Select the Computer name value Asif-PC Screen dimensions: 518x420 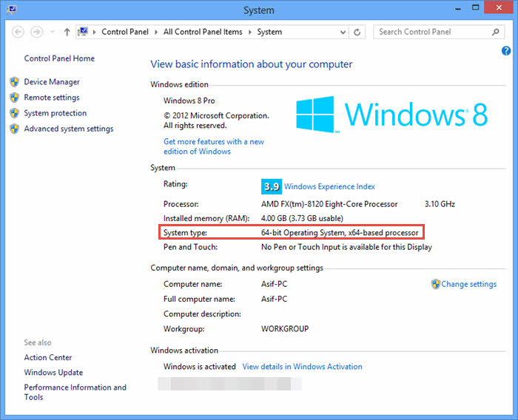[x=275, y=284]
